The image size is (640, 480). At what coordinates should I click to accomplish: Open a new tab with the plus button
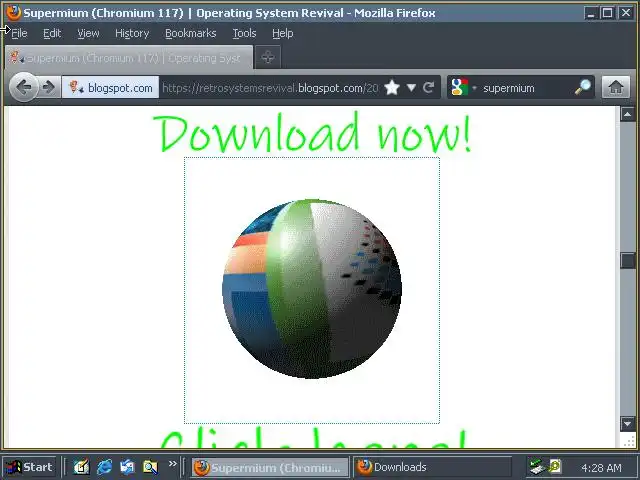pyautogui.click(x=268, y=58)
